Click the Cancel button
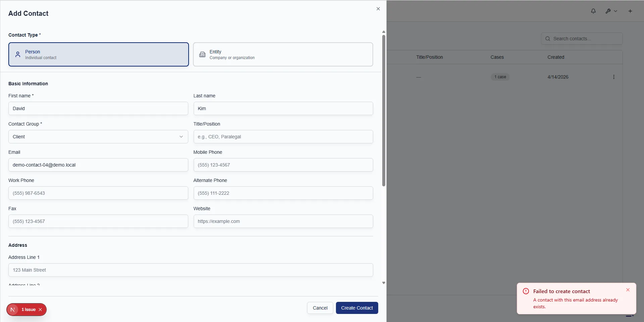Screen dimensions: 644x322 (320, 308)
